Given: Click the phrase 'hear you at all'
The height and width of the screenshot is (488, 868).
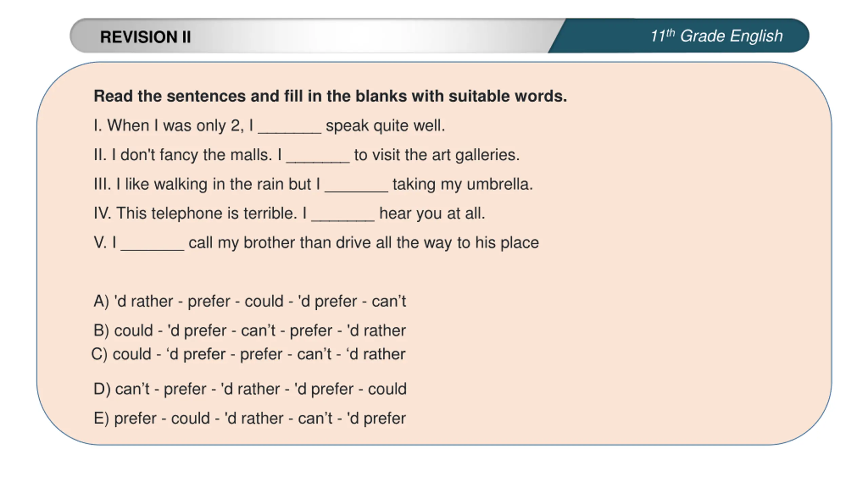Looking at the screenshot, I should (432, 214).
